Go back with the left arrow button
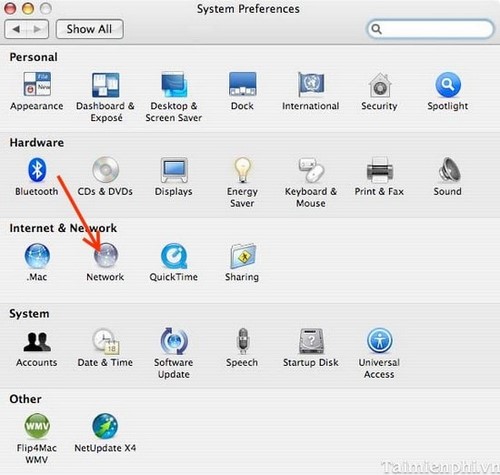This screenshot has height=475, width=500. [x=16, y=29]
